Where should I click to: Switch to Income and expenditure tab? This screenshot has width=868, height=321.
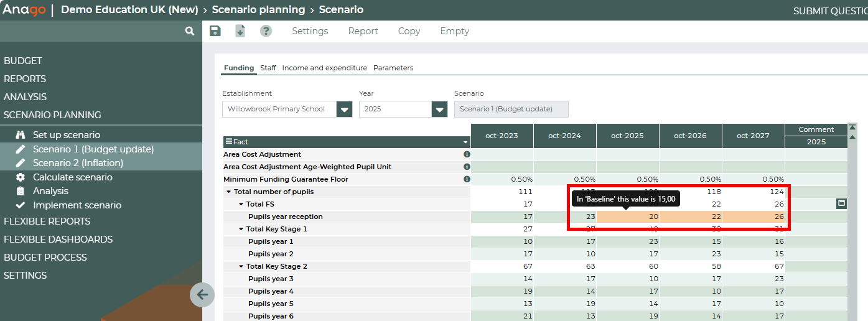coord(324,68)
